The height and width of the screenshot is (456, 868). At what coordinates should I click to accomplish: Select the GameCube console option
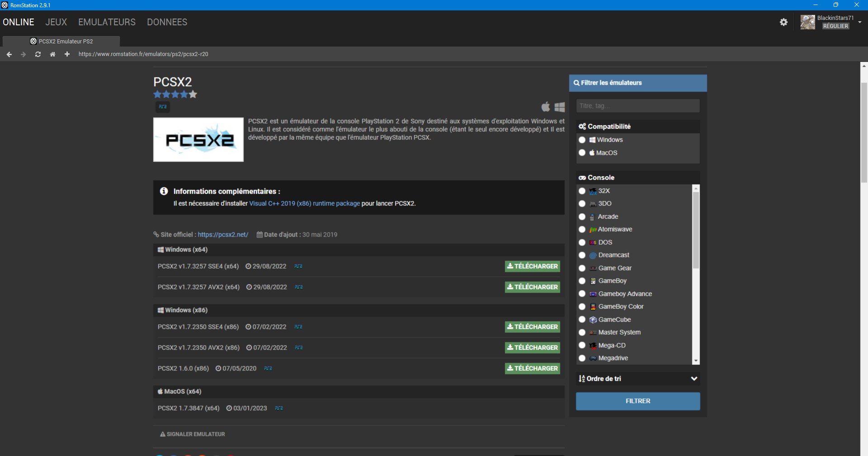(x=582, y=320)
